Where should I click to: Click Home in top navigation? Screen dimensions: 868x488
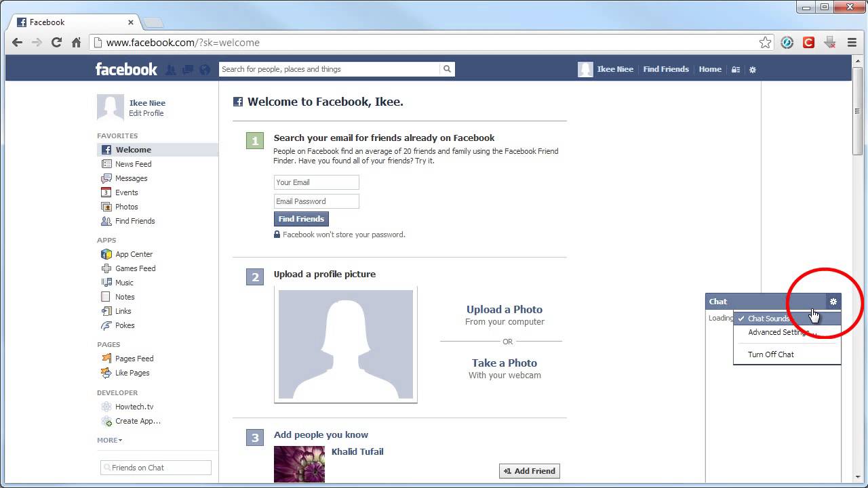point(710,69)
